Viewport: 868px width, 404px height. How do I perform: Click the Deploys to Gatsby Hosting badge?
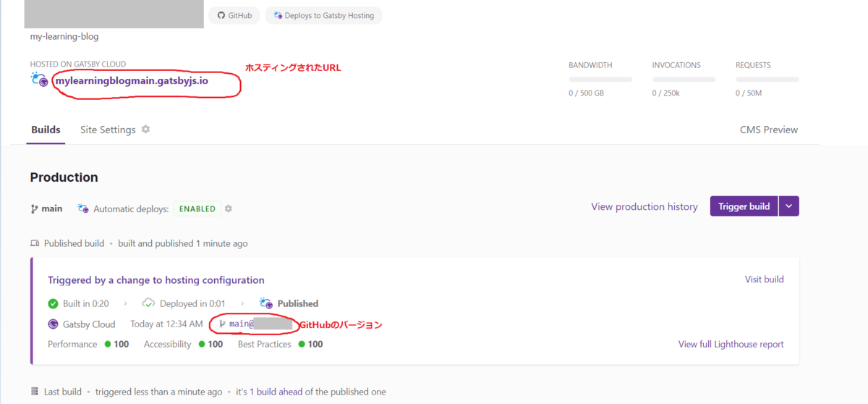click(323, 15)
